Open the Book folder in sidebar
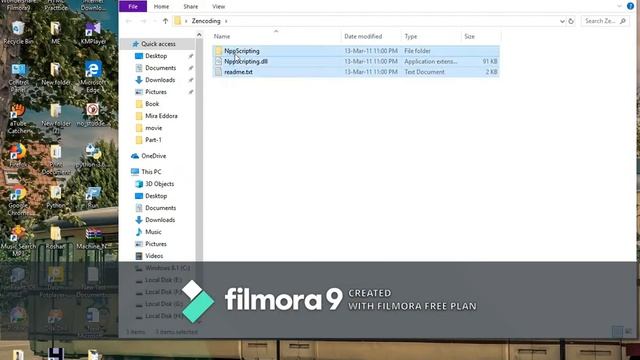The image size is (640, 360). pyautogui.click(x=152, y=104)
